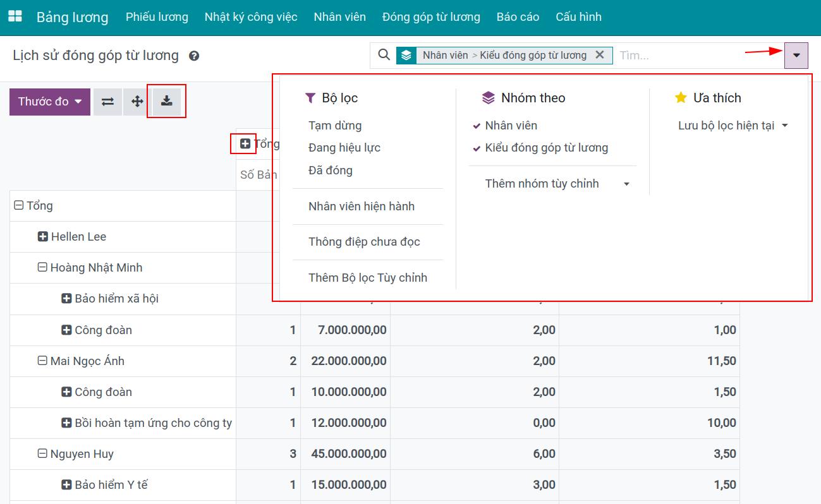Viewport: 821px width, 504px height.
Task: Expand the Bảo hiểm Y tế row
Action: [x=66, y=485]
